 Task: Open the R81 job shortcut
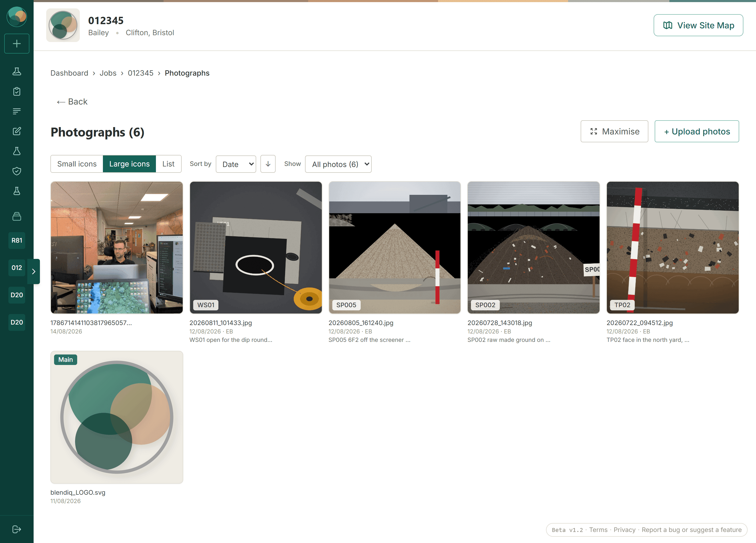click(x=17, y=240)
